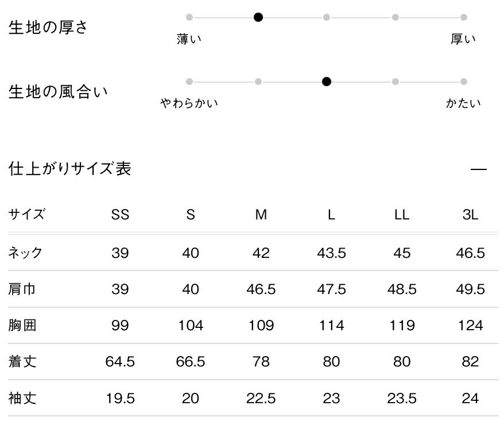
Task: Click the 生地の風合い label
Action: 58,92
